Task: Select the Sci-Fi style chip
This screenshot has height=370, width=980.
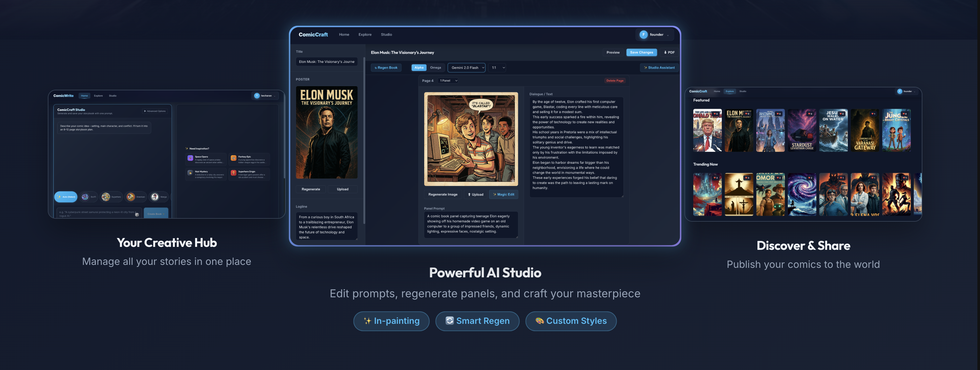Action: [89, 197]
